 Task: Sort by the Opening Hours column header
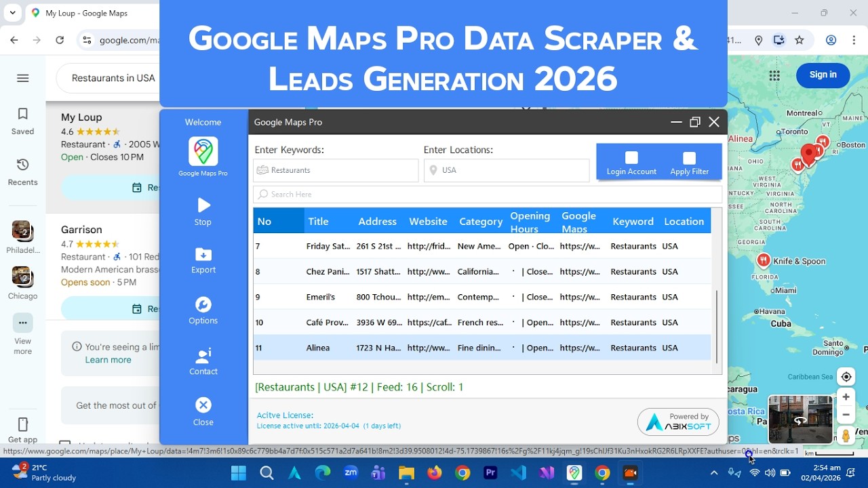(530, 222)
